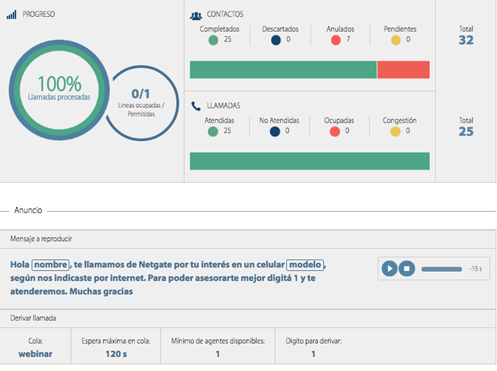
Task: Click the '120 s' maximum wait value
Action: 116,354
